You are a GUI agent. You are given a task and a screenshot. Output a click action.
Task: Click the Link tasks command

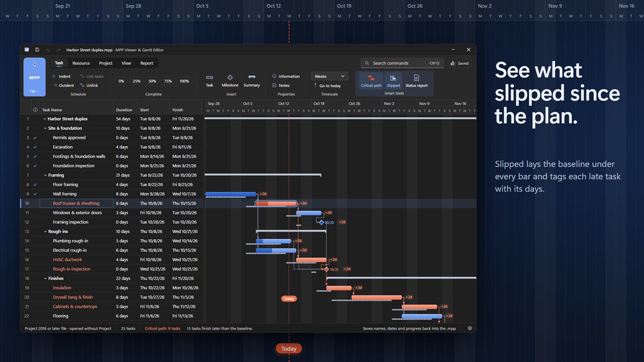pos(92,76)
